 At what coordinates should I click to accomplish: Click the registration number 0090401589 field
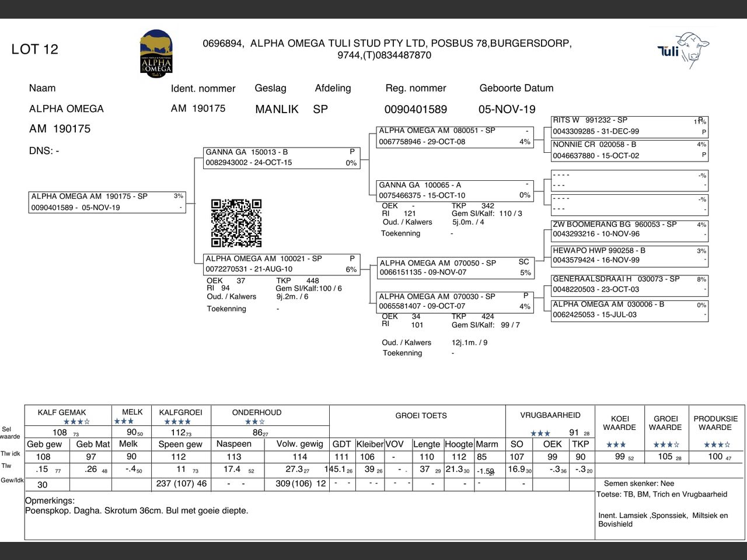416,110
